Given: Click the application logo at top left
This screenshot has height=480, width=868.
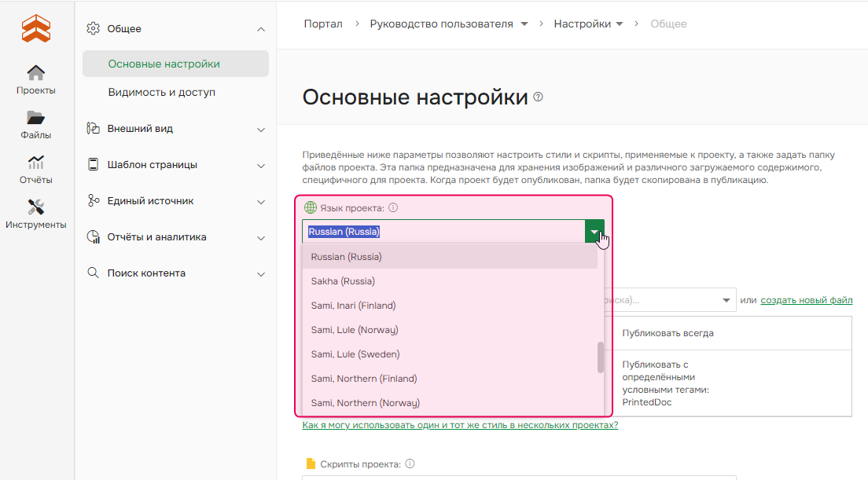Looking at the screenshot, I should pos(35,27).
